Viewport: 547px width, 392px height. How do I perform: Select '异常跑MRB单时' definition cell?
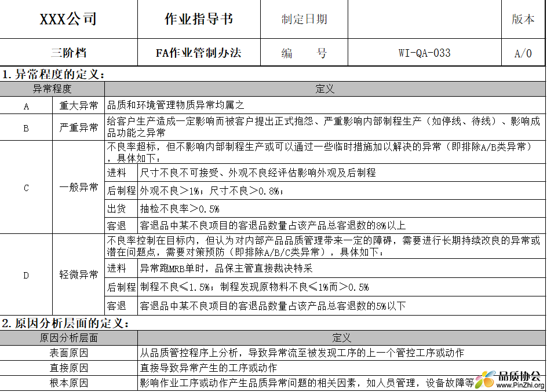(341, 268)
